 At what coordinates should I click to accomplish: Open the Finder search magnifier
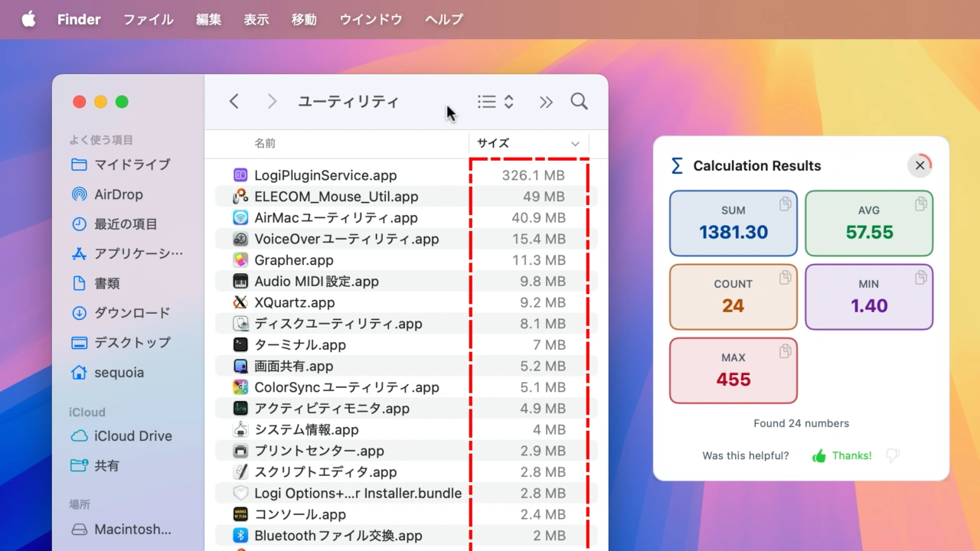coord(579,102)
